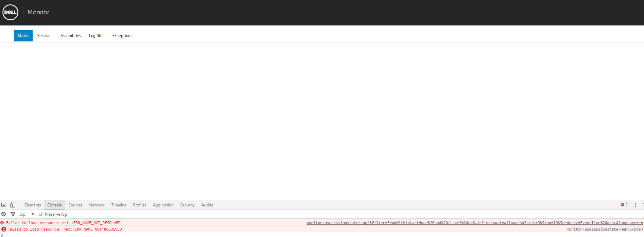This screenshot has height=237, width=644.
Task: Enable the Preserve log checkbox
Action: coord(40,214)
